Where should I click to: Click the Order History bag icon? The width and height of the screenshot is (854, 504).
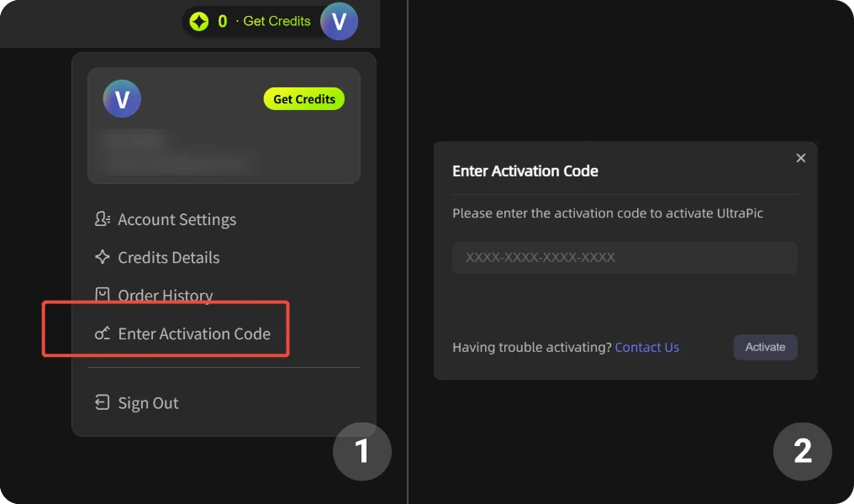[103, 295]
